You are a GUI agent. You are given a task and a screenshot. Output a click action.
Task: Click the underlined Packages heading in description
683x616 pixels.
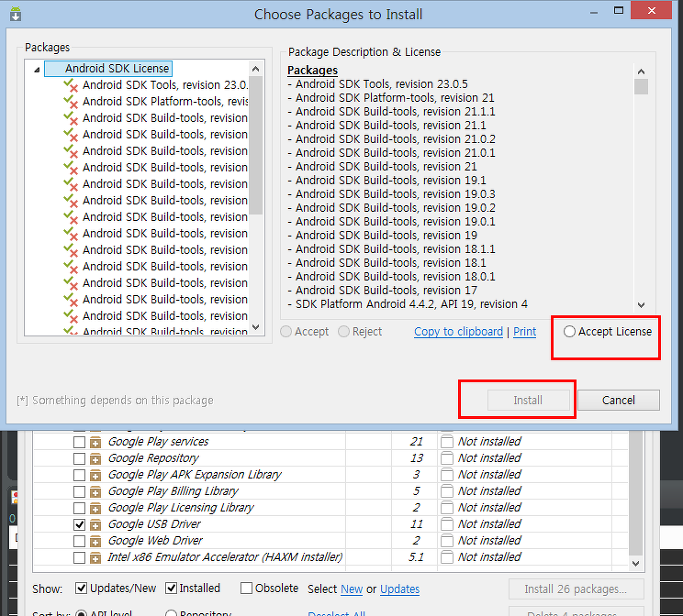(x=312, y=70)
